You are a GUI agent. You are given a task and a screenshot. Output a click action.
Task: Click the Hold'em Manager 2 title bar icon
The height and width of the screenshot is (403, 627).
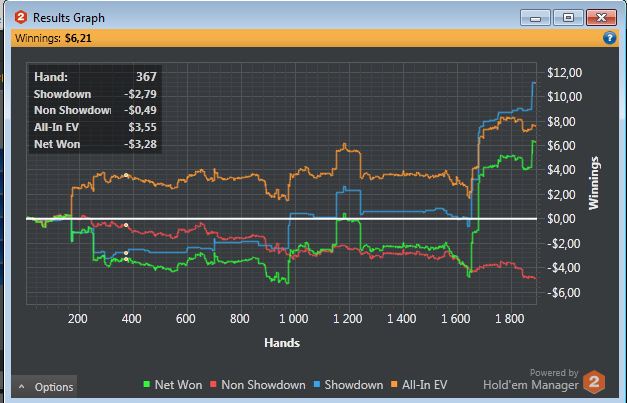[x=20, y=18]
